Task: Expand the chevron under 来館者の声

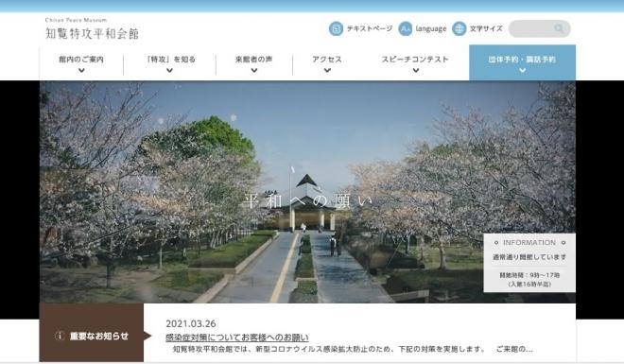Action: [254, 70]
